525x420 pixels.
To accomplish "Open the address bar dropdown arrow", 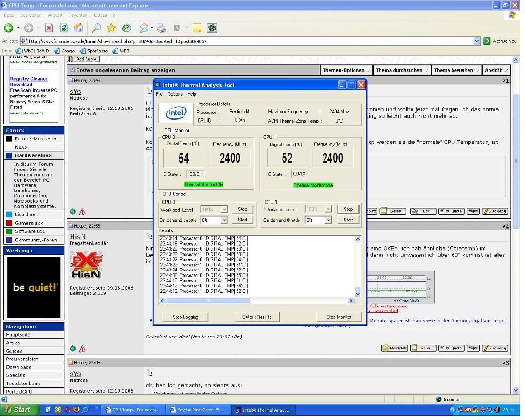I will 477,41.
